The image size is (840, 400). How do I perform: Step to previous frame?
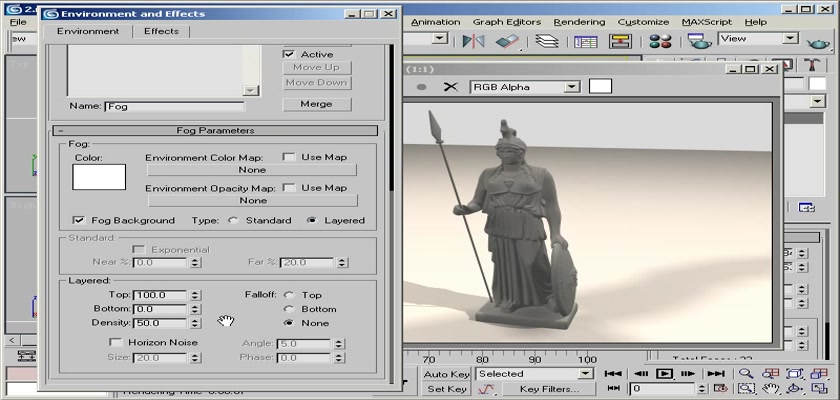(x=640, y=374)
